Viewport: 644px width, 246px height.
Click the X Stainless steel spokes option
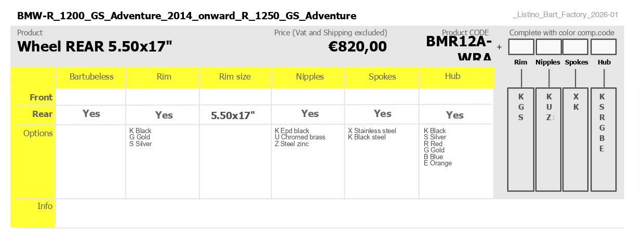[x=372, y=131]
